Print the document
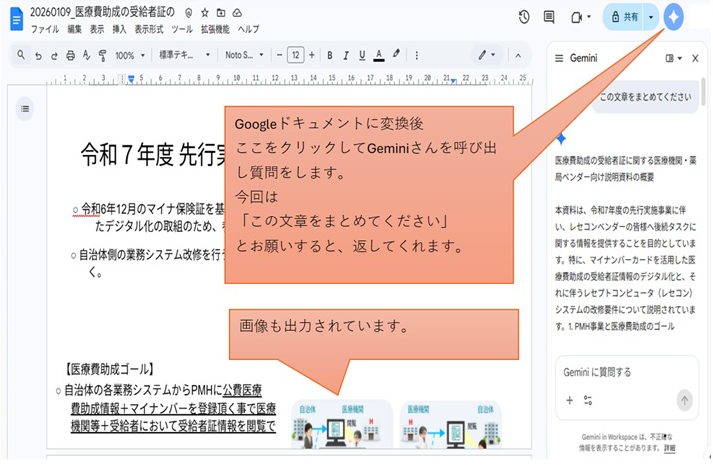The width and height of the screenshot is (713, 471). point(70,55)
